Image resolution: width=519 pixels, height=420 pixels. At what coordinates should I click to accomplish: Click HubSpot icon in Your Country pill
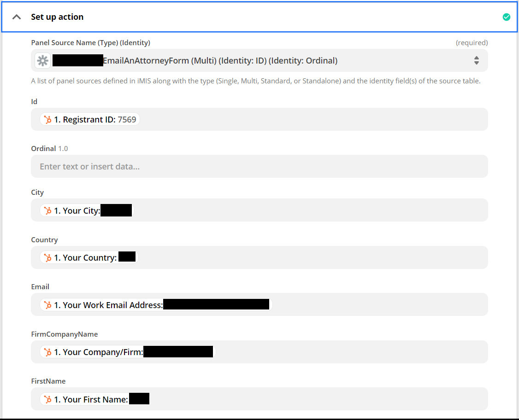(x=47, y=258)
